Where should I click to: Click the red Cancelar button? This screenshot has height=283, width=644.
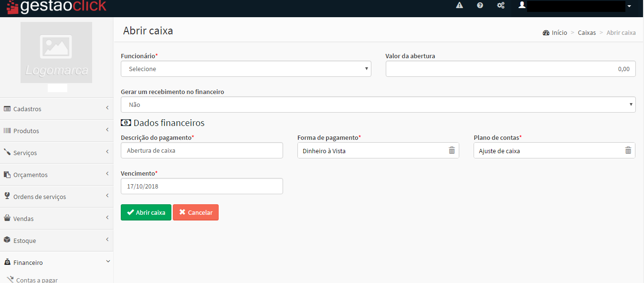coord(196,212)
